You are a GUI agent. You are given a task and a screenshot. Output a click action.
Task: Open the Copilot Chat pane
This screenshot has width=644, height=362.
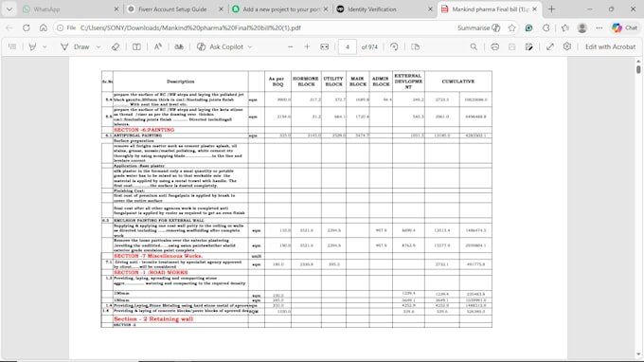coord(624,27)
